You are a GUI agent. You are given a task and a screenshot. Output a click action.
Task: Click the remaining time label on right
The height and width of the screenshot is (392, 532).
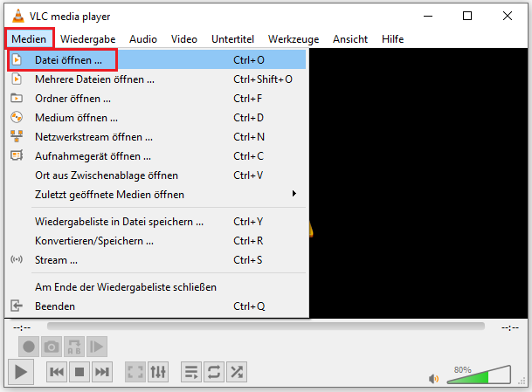510,327
